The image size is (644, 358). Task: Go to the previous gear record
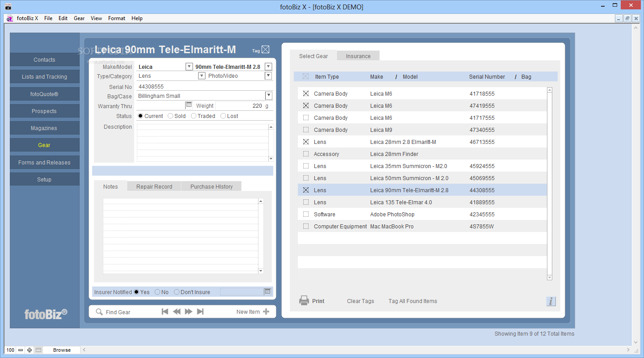(177, 312)
